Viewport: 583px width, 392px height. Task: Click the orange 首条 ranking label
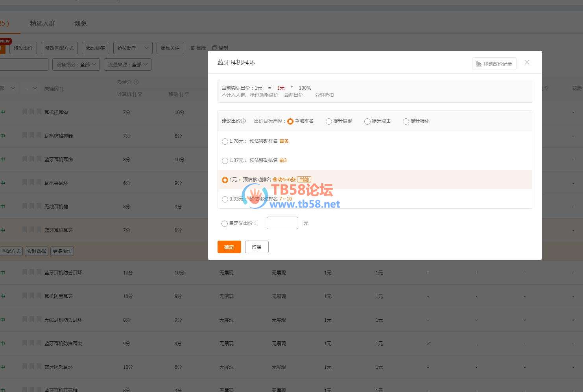point(284,141)
